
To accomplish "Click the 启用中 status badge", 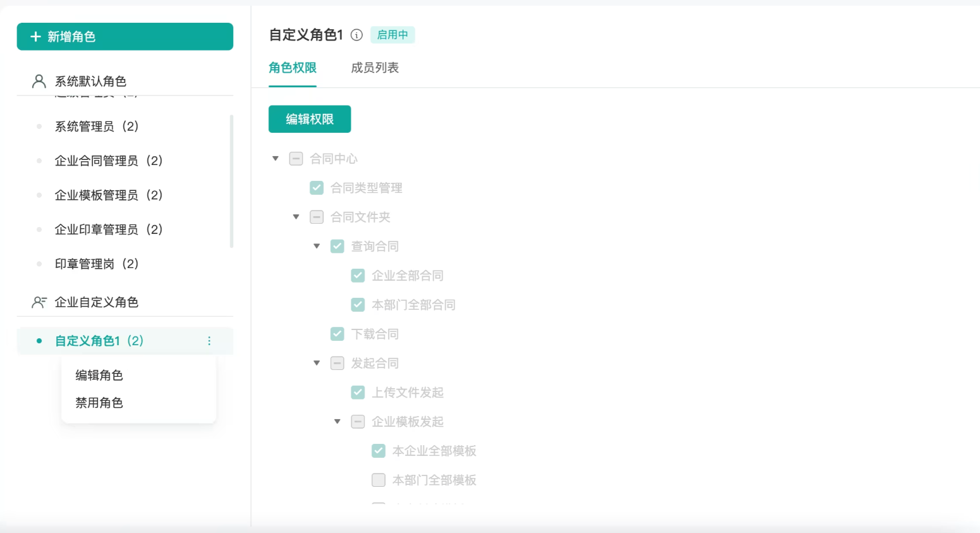I will [x=392, y=35].
